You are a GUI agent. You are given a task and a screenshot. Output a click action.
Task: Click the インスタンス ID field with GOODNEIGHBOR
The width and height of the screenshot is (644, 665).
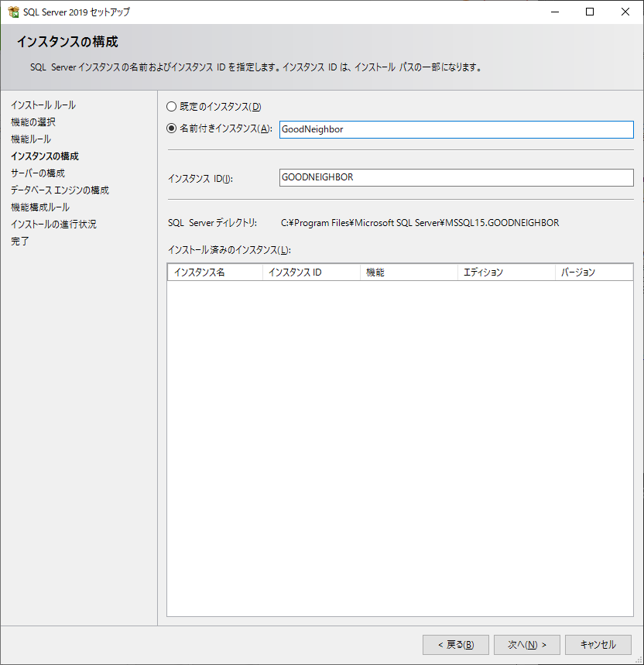click(456, 177)
